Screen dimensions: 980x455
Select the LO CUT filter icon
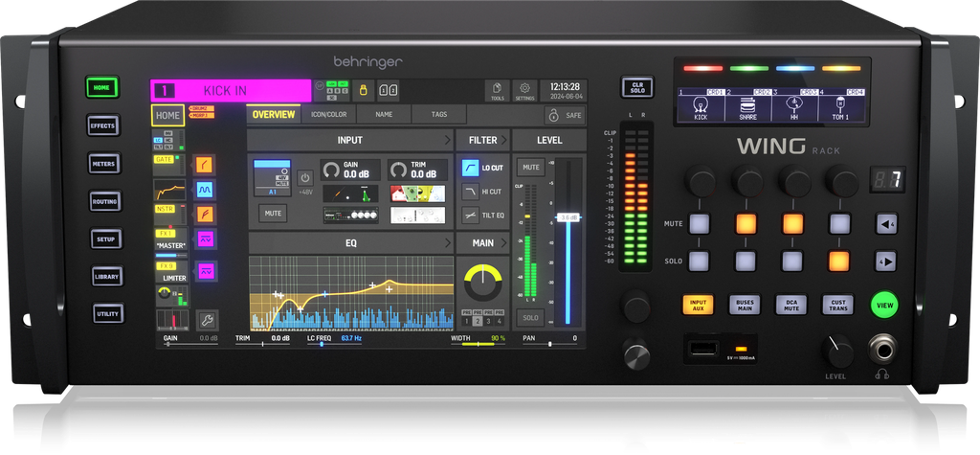[x=471, y=168]
